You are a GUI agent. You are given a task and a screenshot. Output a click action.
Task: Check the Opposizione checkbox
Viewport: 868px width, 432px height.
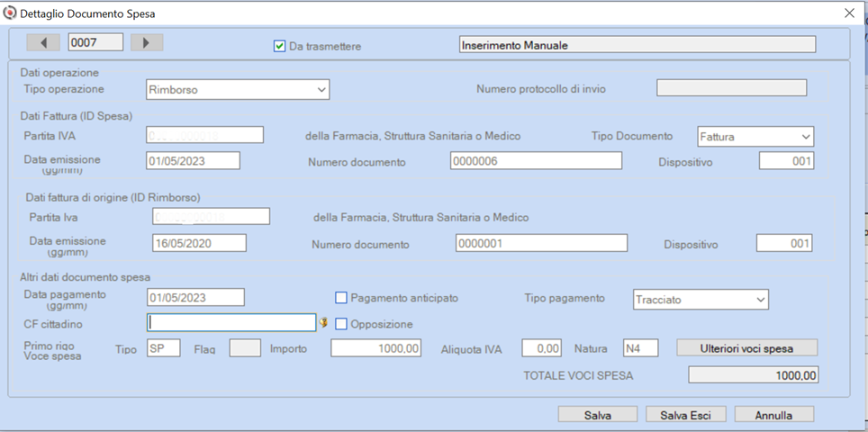(x=341, y=324)
